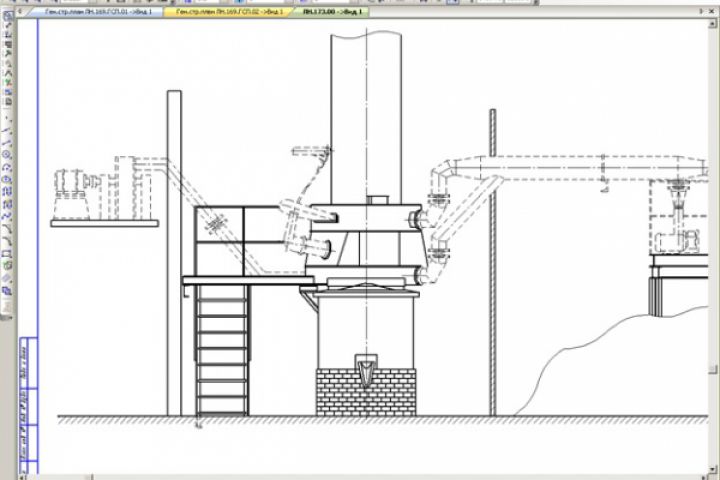The image size is (720, 480).
Task: Select the Circle tool in left geometry toolbar
Action: [7, 155]
